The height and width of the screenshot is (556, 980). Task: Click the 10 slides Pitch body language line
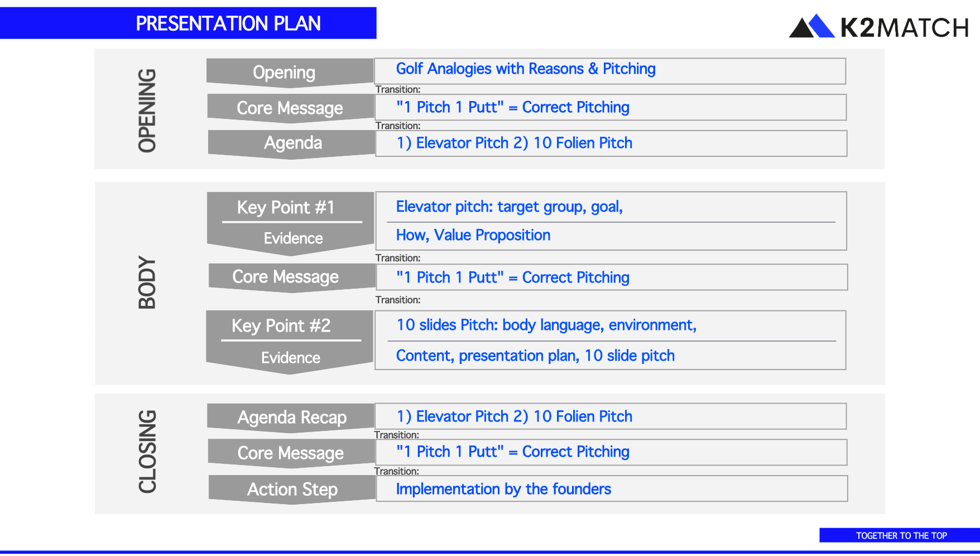click(546, 325)
